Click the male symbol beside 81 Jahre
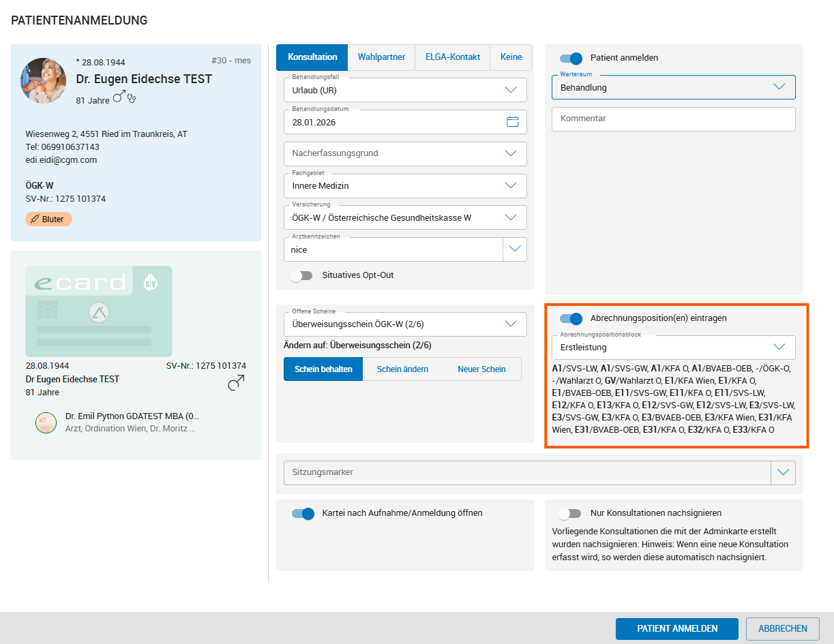834x644 pixels. pos(119,98)
